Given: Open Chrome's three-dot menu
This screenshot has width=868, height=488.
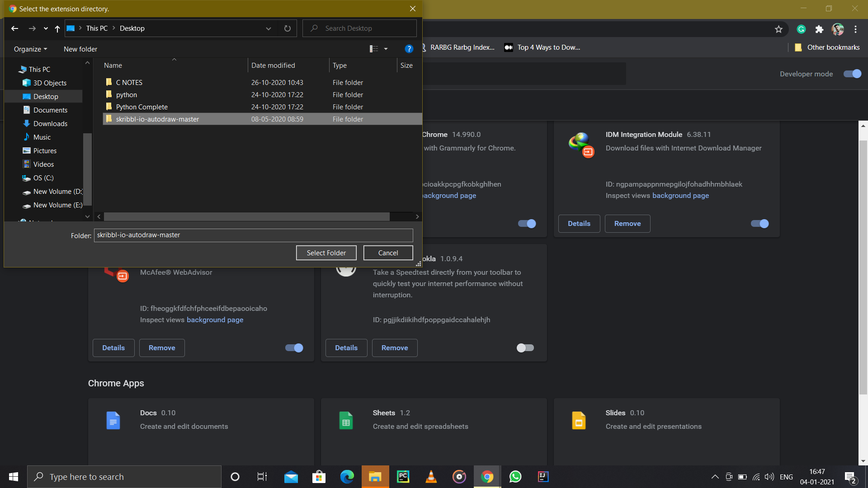Looking at the screenshot, I should click(855, 29).
